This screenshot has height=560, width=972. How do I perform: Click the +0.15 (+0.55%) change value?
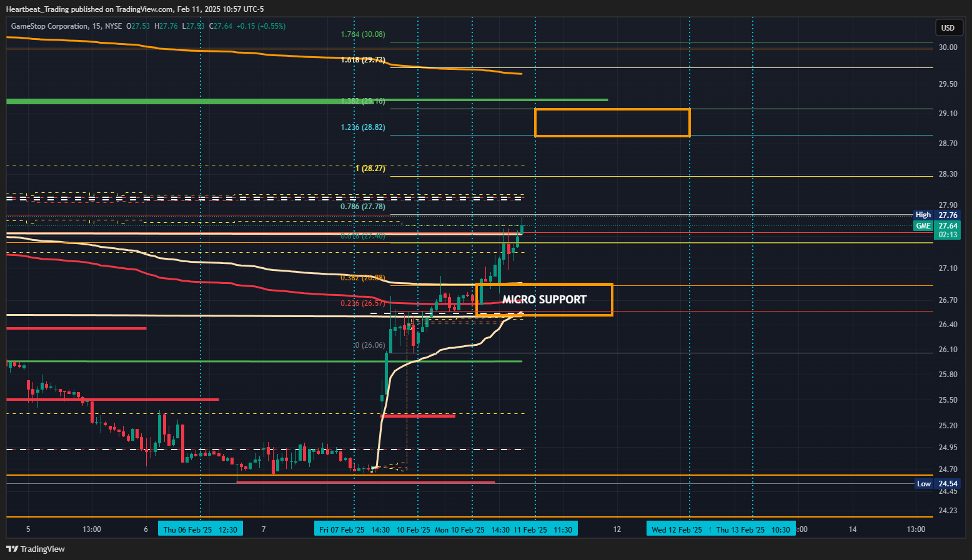pyautogui.click(x=261, y=26)
